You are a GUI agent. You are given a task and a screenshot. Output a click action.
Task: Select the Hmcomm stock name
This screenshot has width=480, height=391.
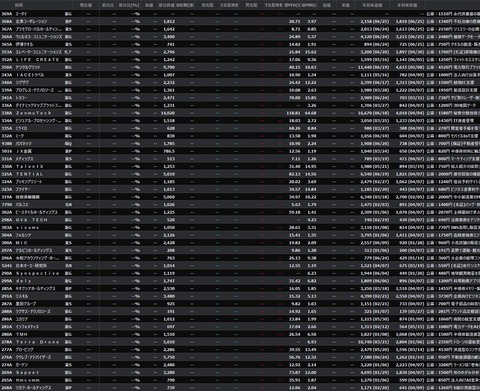[x=28, y=380]
